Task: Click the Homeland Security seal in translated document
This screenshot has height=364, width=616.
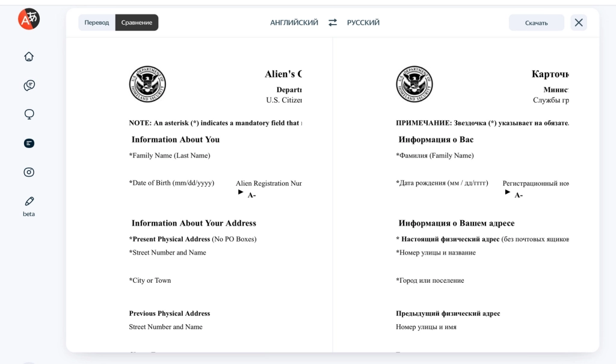Action: 414,84
